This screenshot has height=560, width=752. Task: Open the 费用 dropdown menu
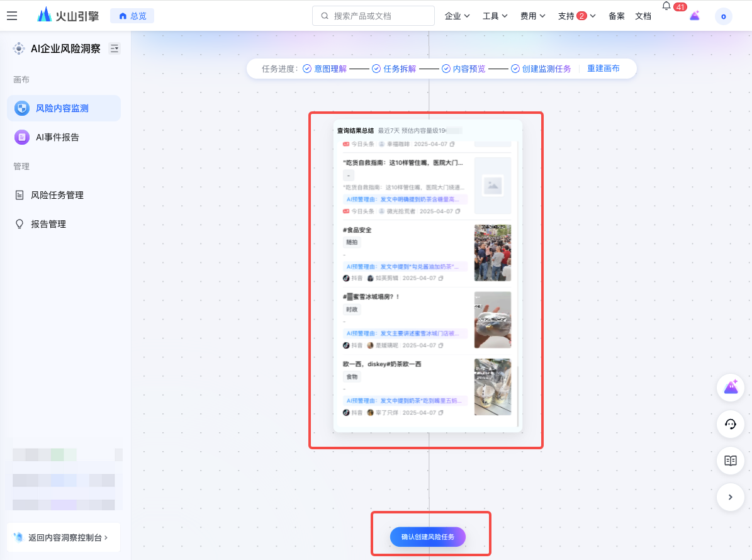(x=532, y=16)
